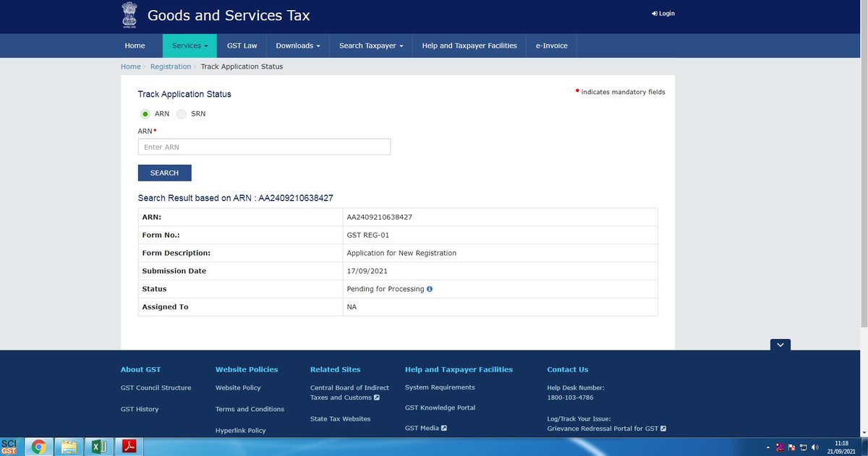This screenshot has height=456, width=868.
Task: Open the Home menu tab
Action: 135,46
